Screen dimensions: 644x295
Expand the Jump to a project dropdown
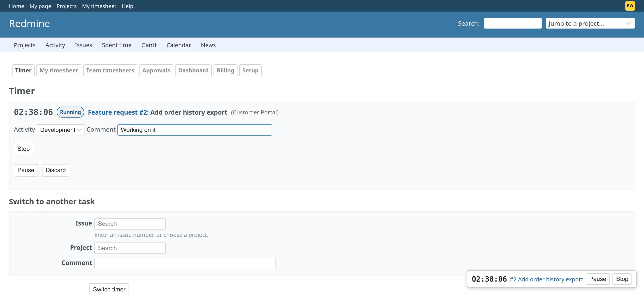(590, 23)
